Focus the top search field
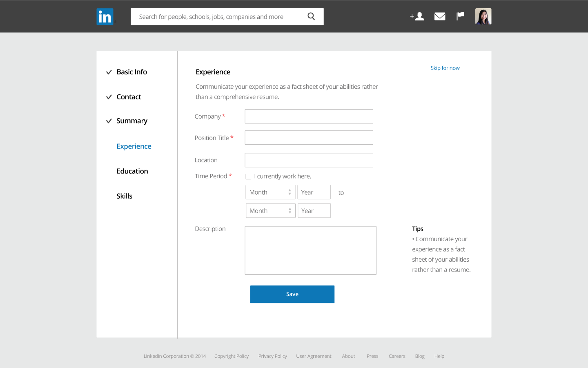This screenshot has width=588, height=368. pos(227,17)
